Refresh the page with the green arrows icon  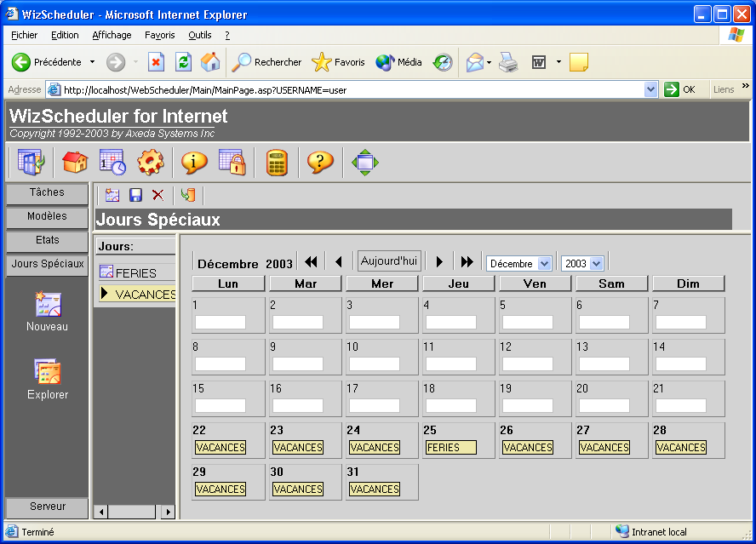tap(183, 62)
